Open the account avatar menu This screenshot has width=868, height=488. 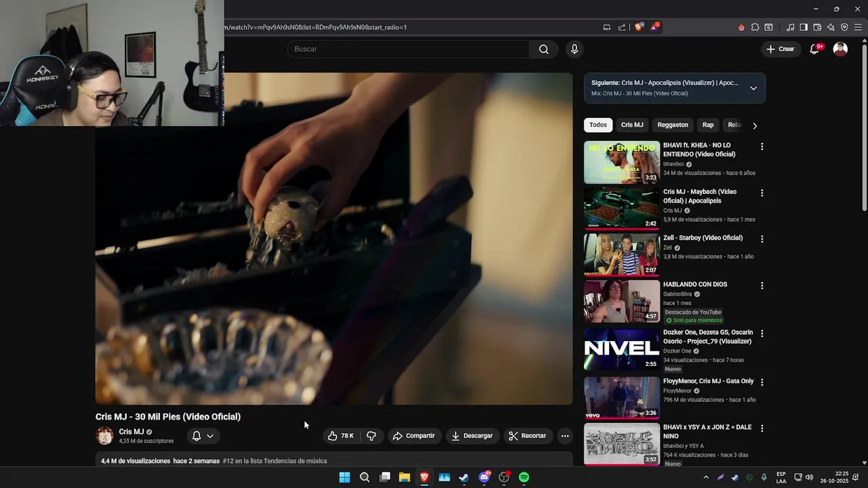click(x=840, y=49)
